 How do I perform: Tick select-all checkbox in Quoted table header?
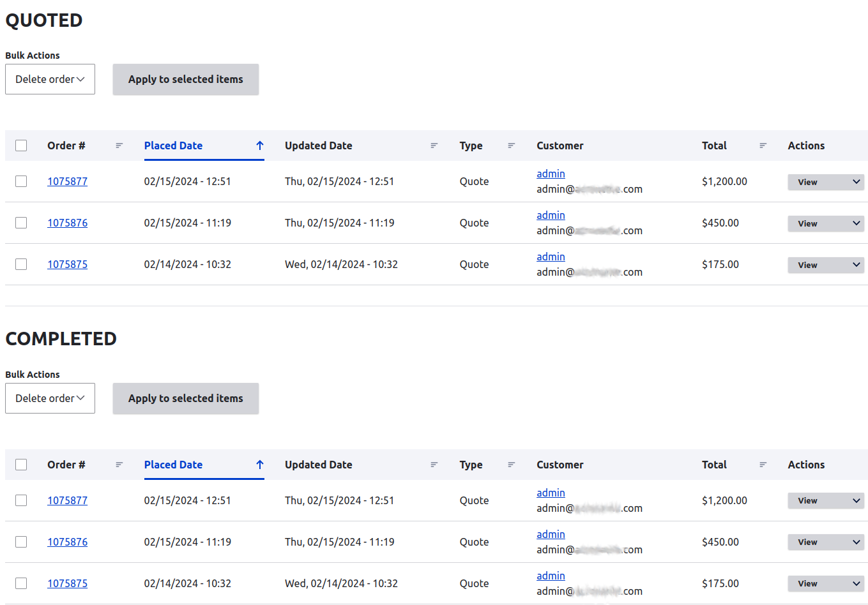click(21, 146)
